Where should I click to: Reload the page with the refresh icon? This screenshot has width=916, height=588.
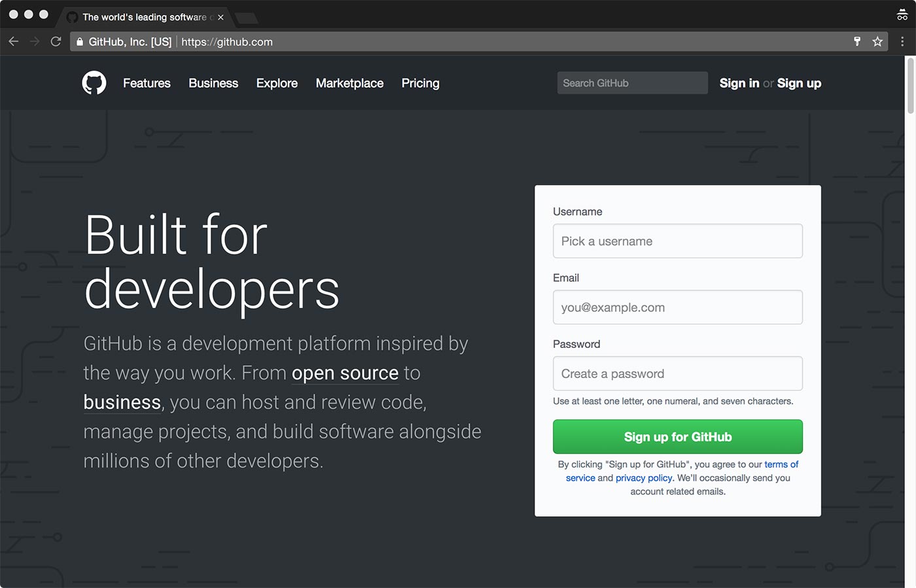tap(56, 42)
